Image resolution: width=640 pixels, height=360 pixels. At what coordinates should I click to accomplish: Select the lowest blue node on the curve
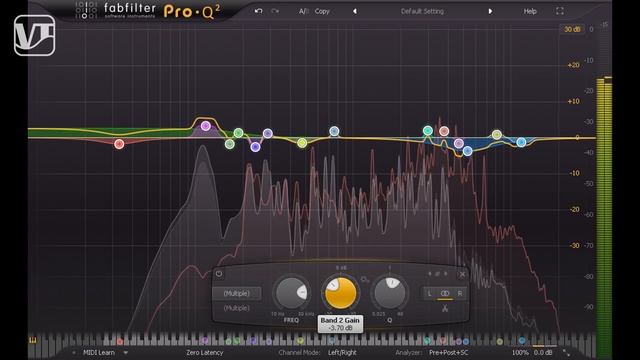[x=468, y=151]
